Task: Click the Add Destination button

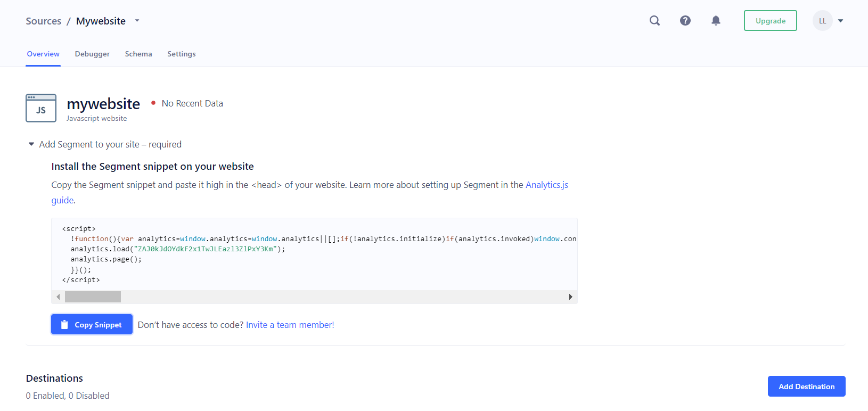Action: point(806,387)
